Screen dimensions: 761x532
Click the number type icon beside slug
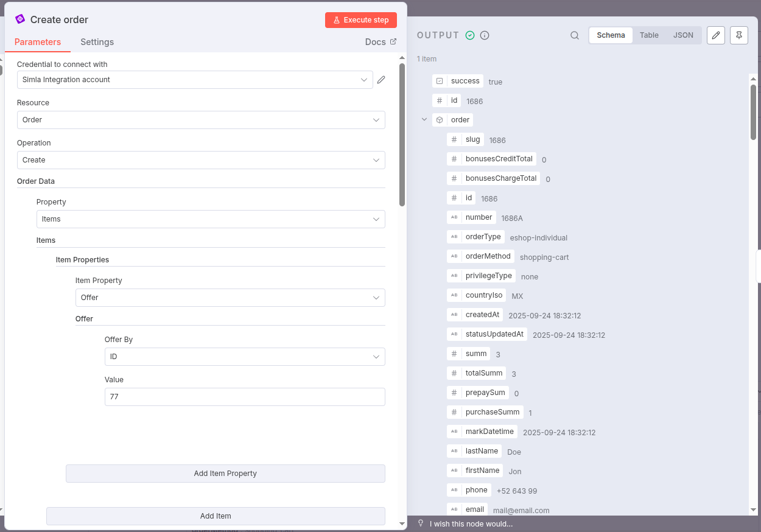(454, 139)
